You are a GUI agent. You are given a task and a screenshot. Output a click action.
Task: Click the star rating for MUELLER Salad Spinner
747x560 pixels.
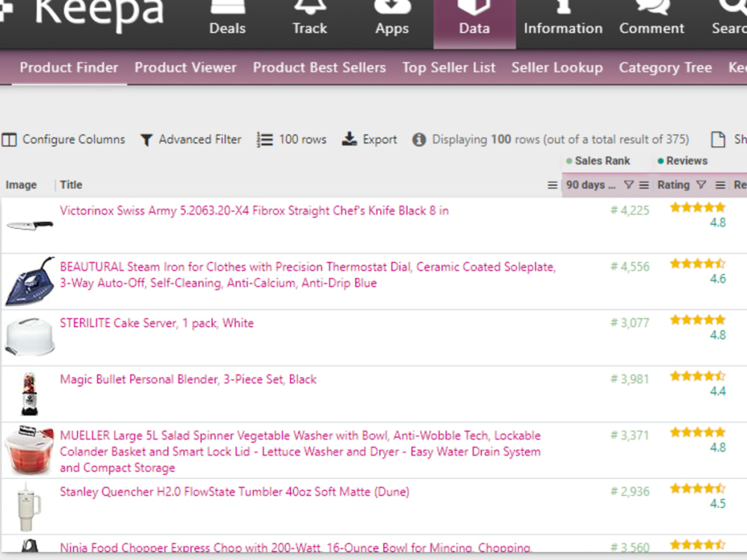coord(698,432)
